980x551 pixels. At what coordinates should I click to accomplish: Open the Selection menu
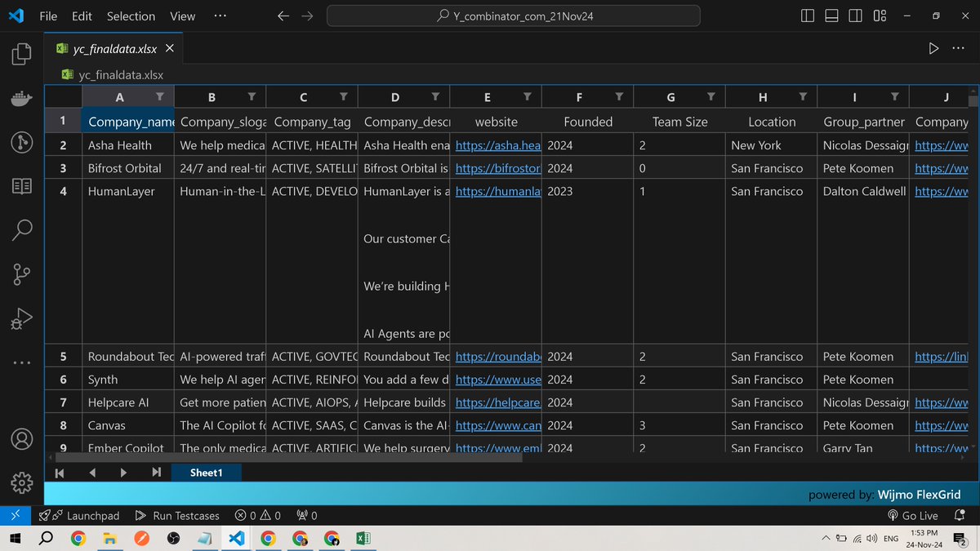[x=131, y=16]
